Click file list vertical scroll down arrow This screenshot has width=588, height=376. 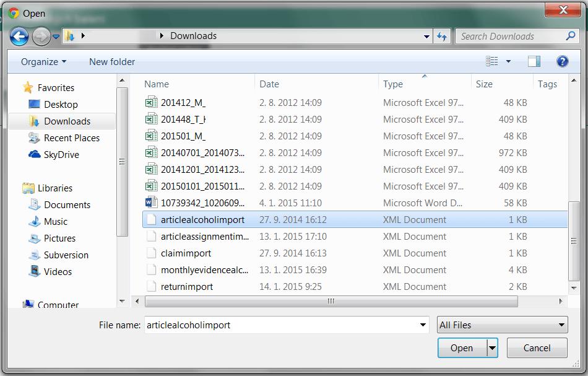click(573, 288)
